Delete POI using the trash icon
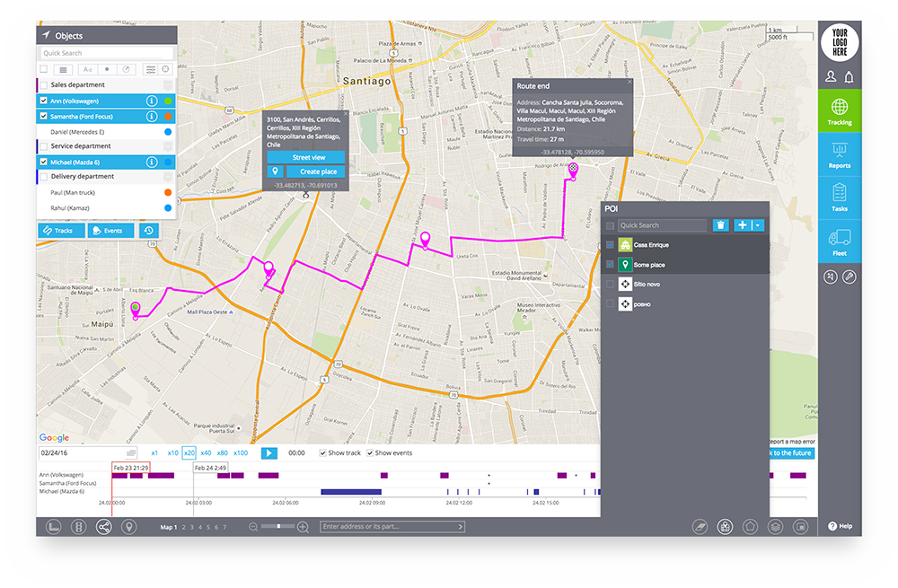Viewport: 898px width, 588px height. (x=720, y=225)
